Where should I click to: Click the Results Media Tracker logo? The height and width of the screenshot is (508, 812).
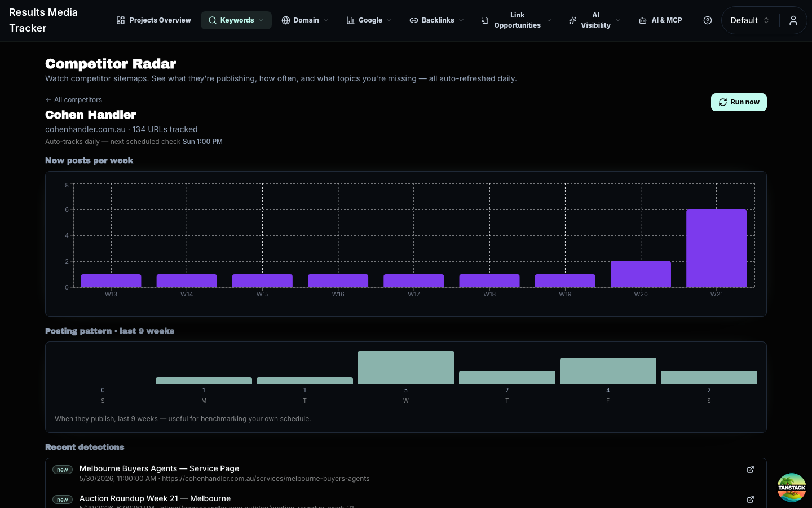[43, 20]
